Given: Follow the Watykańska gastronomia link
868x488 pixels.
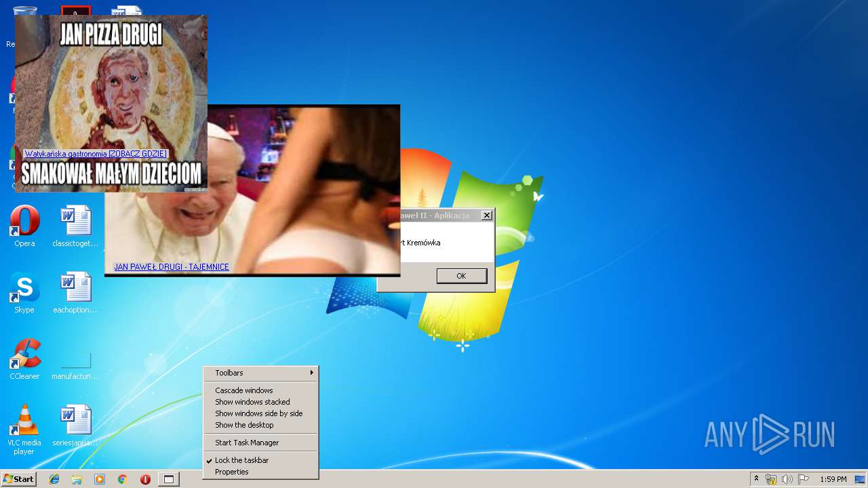Looking at the screenshot, I should tap(96, 154).
